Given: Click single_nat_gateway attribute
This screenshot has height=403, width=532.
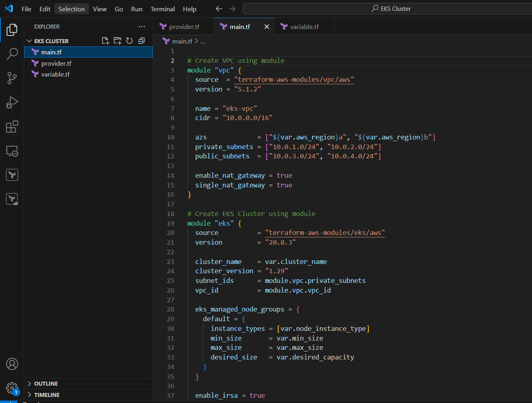Looking at the screenshot, I should pos(230,185).
